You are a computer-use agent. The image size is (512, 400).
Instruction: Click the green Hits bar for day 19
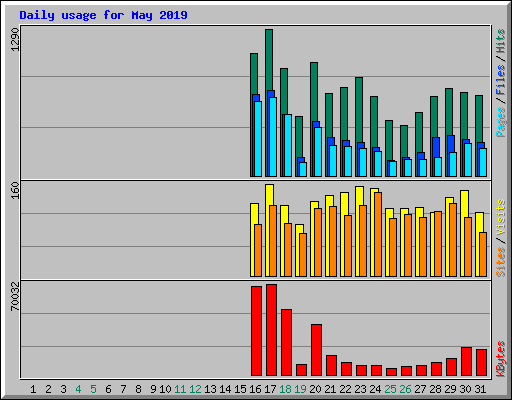click(x=299, y=137)
